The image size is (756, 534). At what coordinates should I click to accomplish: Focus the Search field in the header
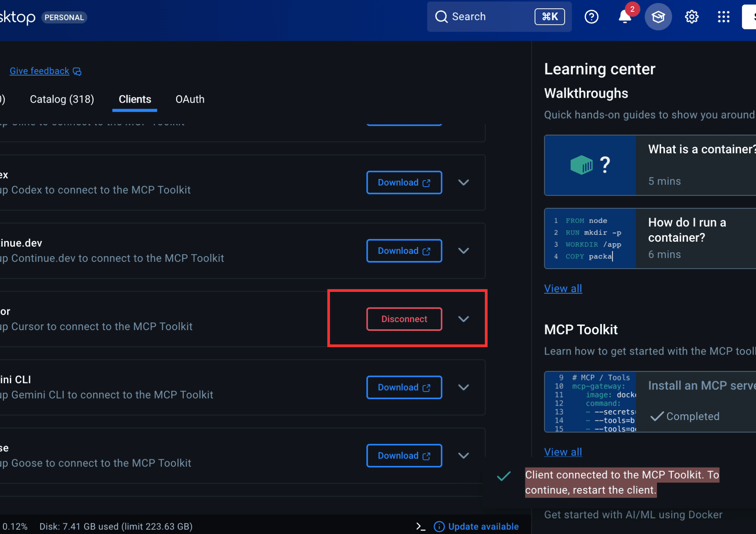click(x=499, y=17)
